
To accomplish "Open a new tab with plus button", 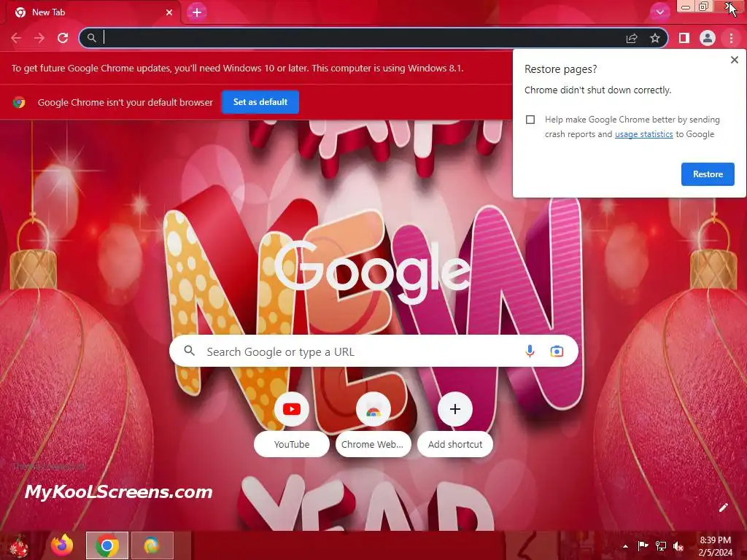I will [197, 12].
